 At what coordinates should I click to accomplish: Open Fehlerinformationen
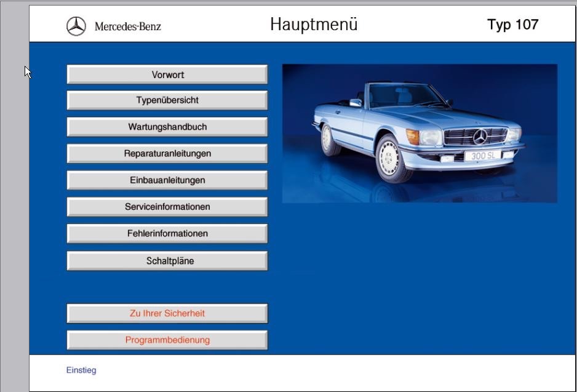click(x=167, y=234)
